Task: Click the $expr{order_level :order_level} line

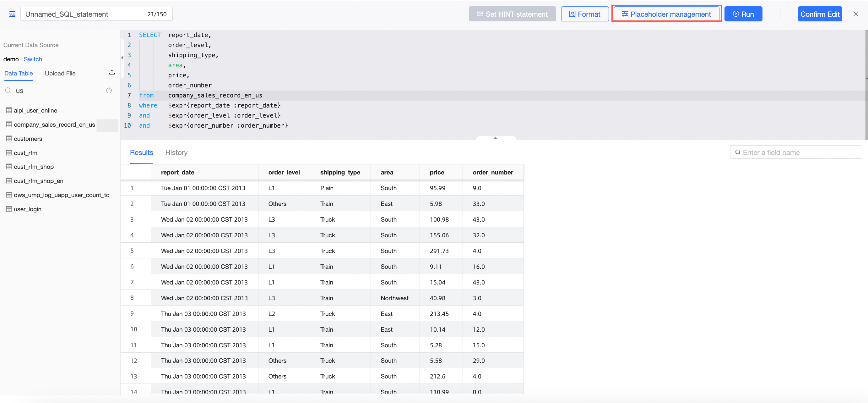Action: coord(224,115)
